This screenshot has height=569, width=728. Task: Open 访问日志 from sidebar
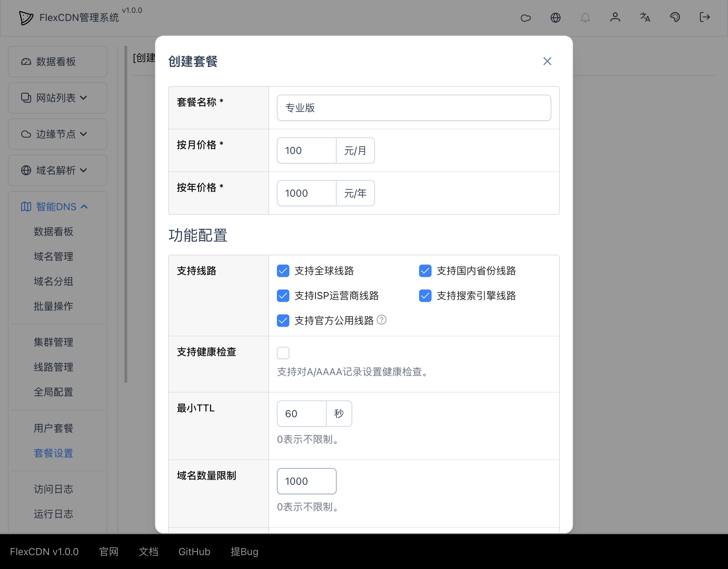pos(53,489)
